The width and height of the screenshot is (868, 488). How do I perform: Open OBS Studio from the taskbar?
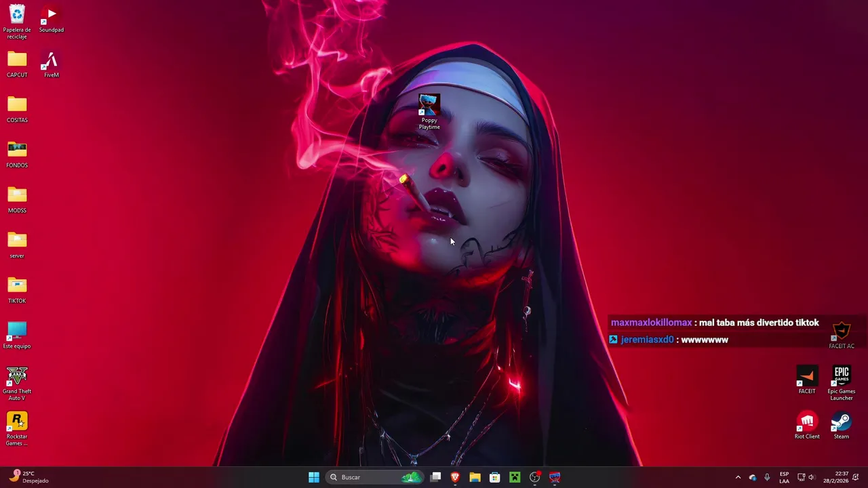pyautogui.click(x=535, y=477)
